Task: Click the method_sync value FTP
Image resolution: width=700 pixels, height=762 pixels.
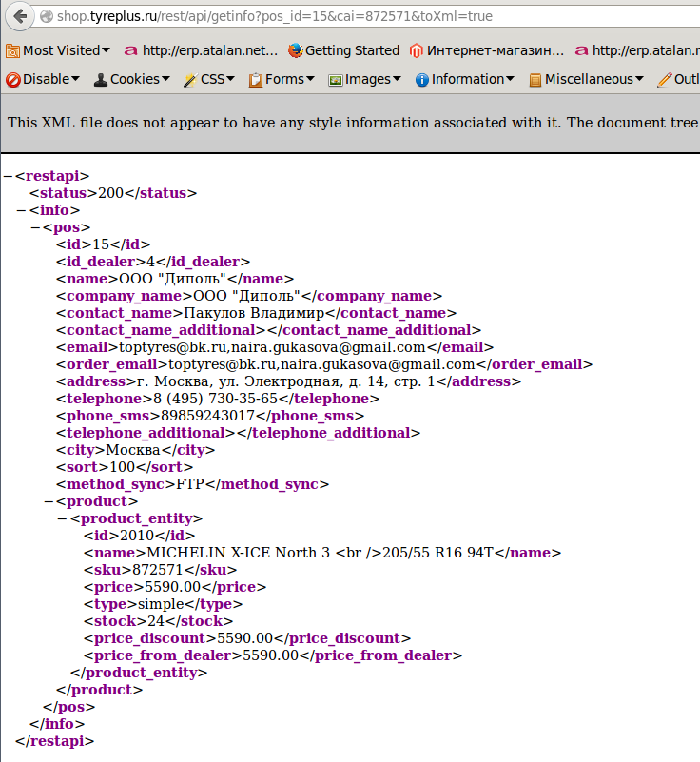Action: click(190, 484)
